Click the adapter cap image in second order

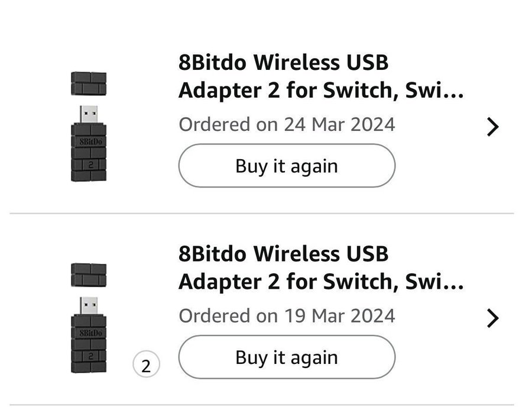pos(89,275)
